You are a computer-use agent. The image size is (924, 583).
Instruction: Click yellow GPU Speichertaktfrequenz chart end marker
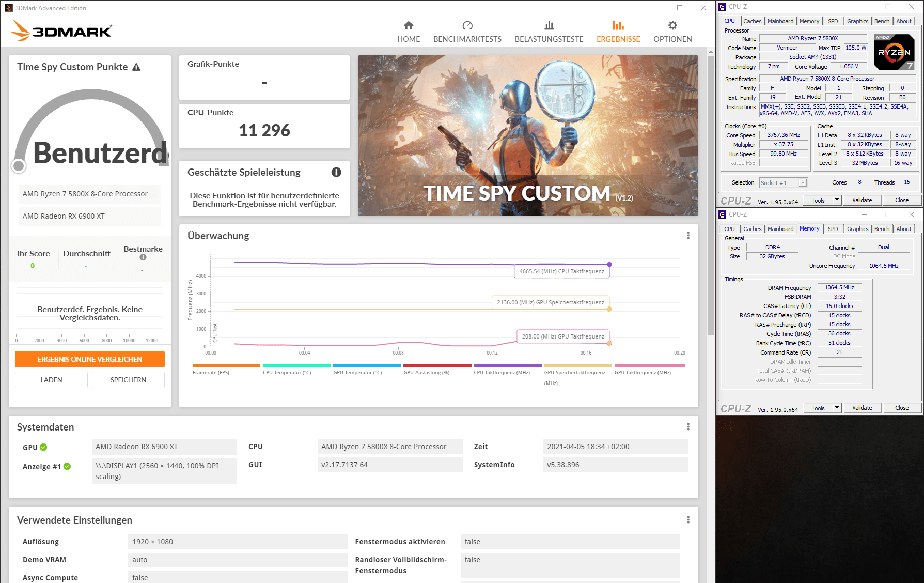tap(609, 309)
